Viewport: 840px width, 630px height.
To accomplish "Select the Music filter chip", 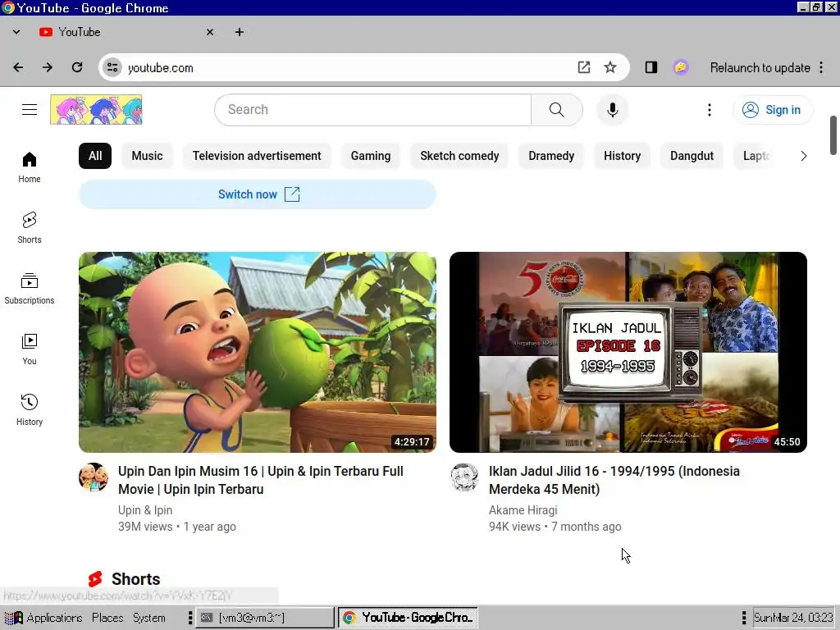I will 147,156.
